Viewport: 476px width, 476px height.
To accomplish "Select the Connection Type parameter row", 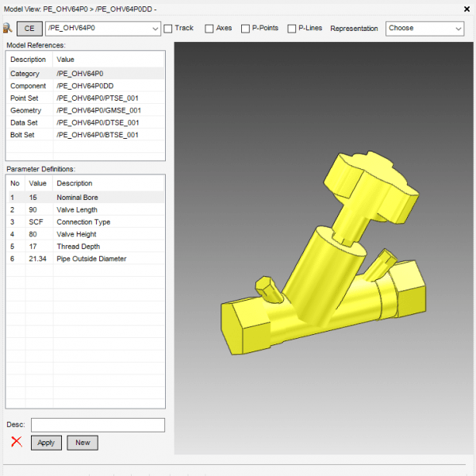I will pyautogui.click(x=86, y=222).
